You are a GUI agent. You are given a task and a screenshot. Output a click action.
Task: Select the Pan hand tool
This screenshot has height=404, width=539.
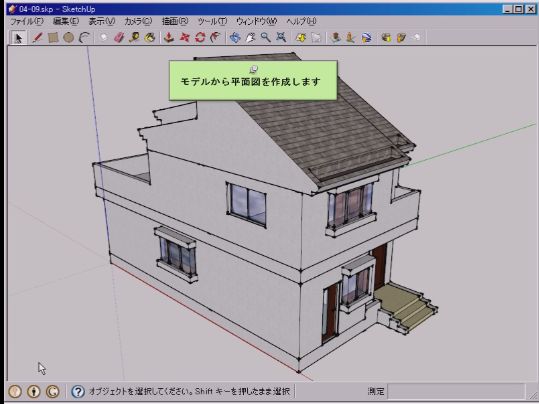[250, 37]
